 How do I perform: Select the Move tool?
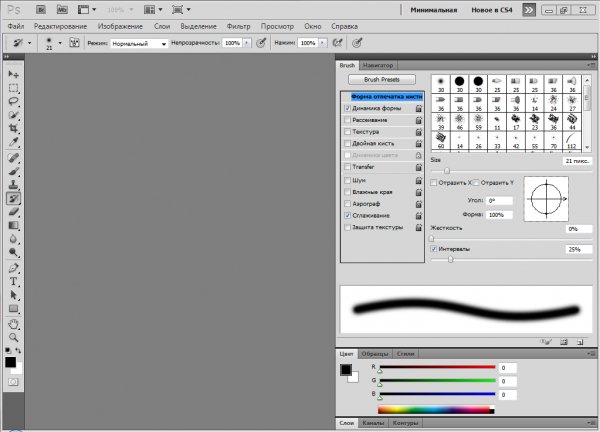coord(13,74)
